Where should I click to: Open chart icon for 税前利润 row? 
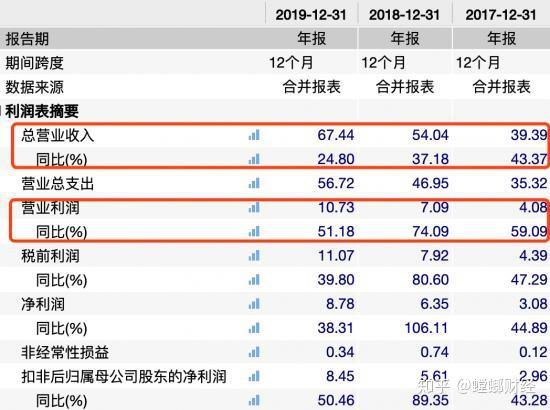(x=254, y=256)
